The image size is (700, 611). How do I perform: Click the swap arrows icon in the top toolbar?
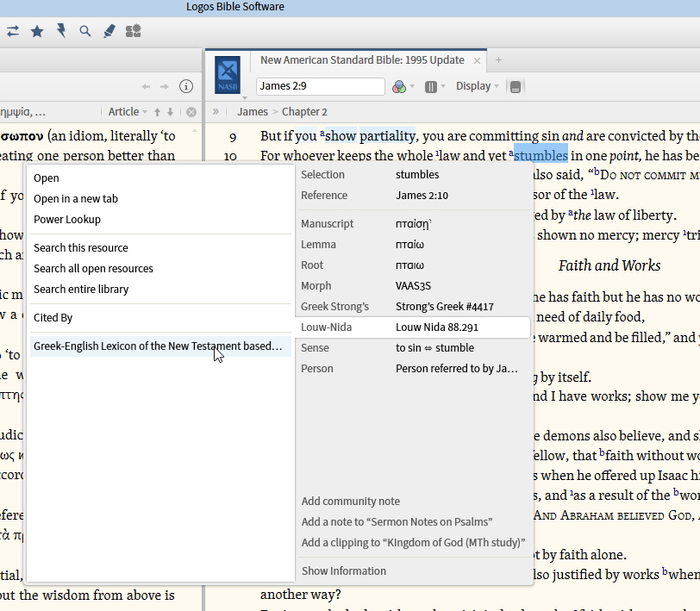coord(13,31)
